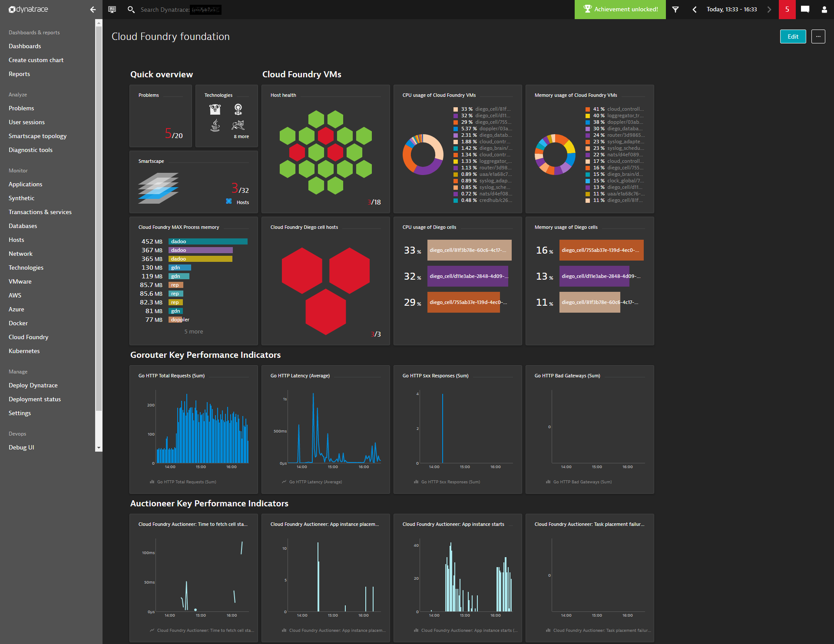Click inside the Search Dynatrace field
The height and width of the screenshot is (644, 834).
pos(181,9)
